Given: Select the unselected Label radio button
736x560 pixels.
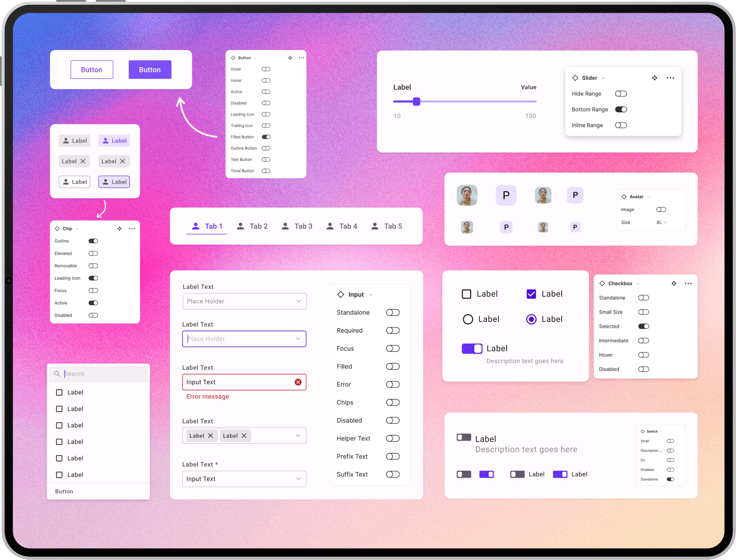Looking at the screenshot, I should point(468,319).
